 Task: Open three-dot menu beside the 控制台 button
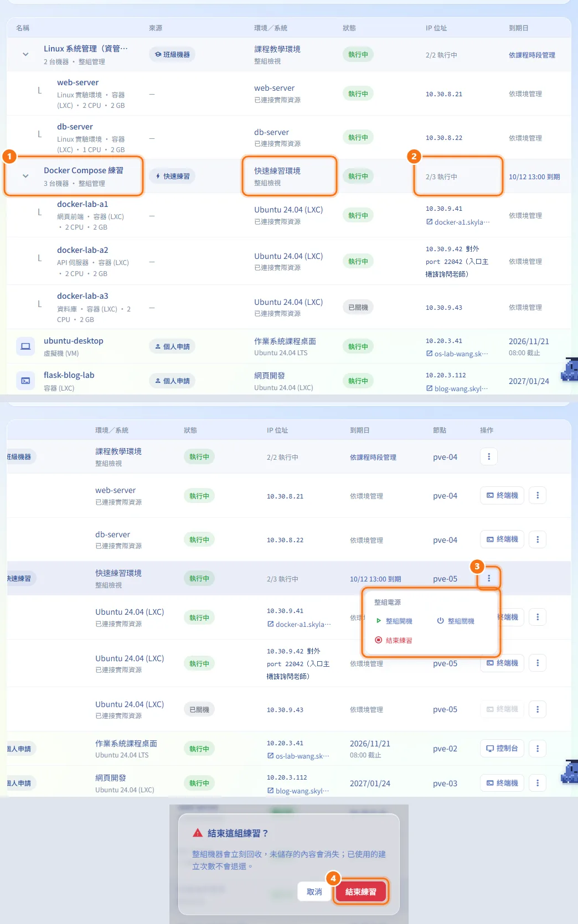[538, 749]
